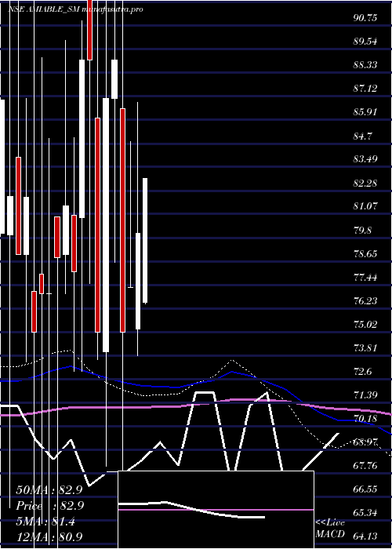Click the Price : 82.9 readout
Viewport: 392px width, 549px height.
[49, 506]
